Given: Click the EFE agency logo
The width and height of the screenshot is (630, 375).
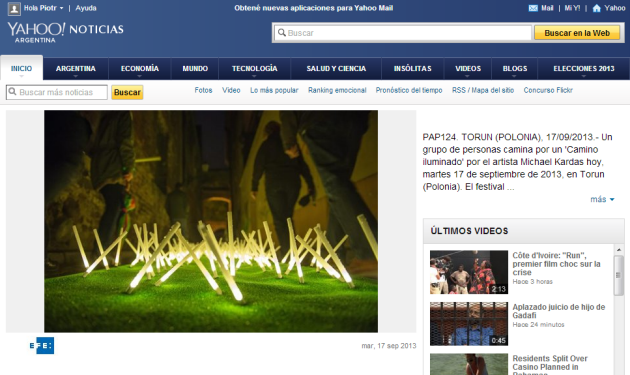Looking at the screenshot, I should point(42,345).
